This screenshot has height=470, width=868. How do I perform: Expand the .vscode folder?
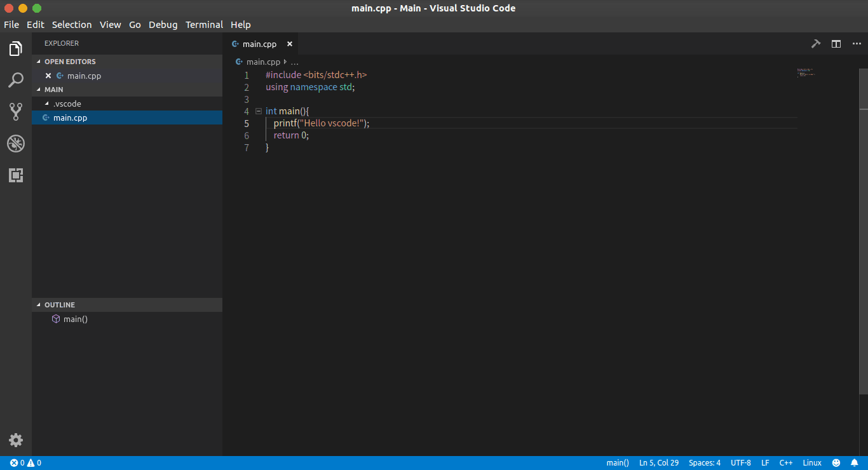pyautogui.click(x=66, y=103)
